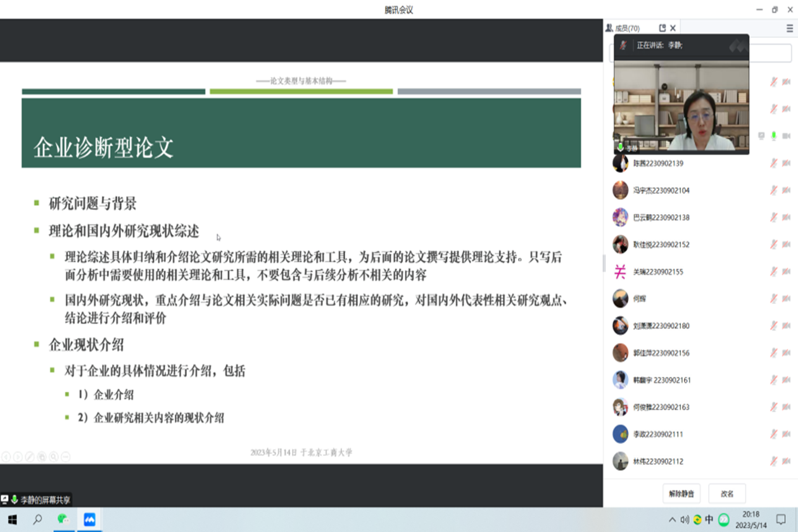
Task: Click the slideshow next slide arrow
Action: [x=18, y=456]
